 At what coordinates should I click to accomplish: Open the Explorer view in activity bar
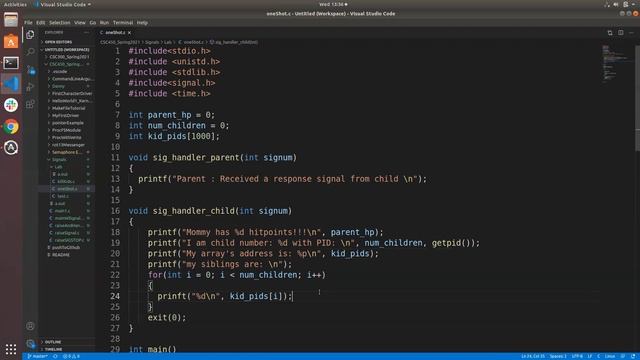coord(30,35)
